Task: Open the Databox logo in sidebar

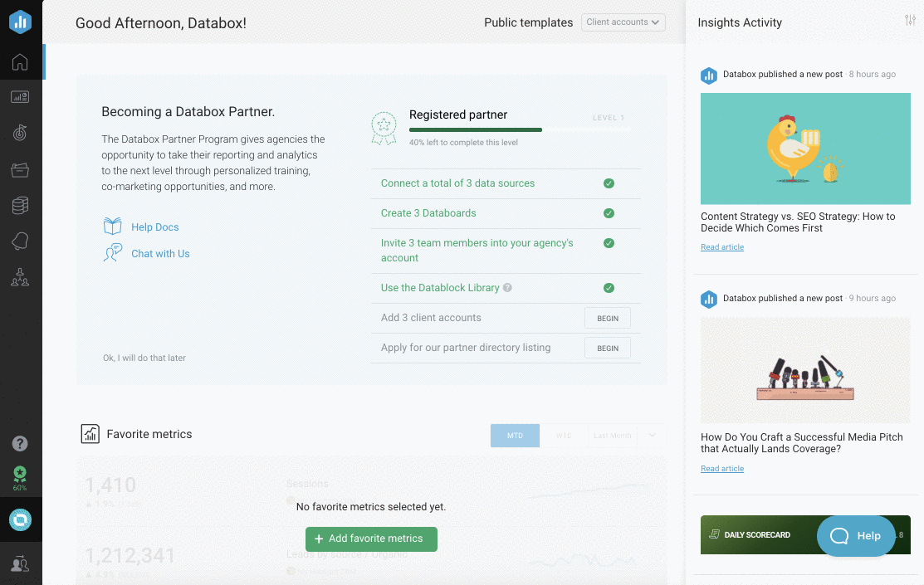Action: click(20, 22)
